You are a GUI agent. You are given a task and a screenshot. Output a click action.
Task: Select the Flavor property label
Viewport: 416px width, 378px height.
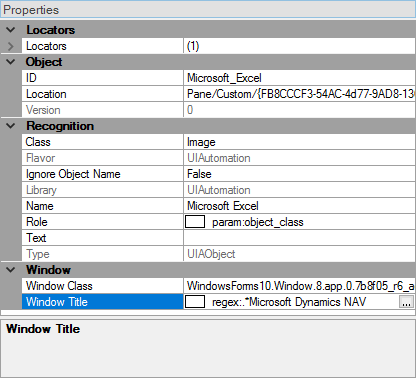click(x=41, y=158)
